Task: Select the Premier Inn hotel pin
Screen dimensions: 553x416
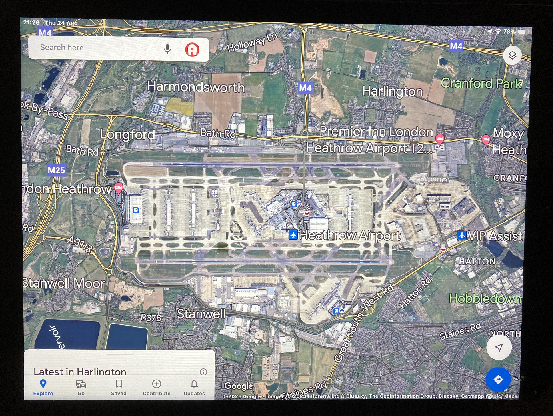Action: point(439,139)
